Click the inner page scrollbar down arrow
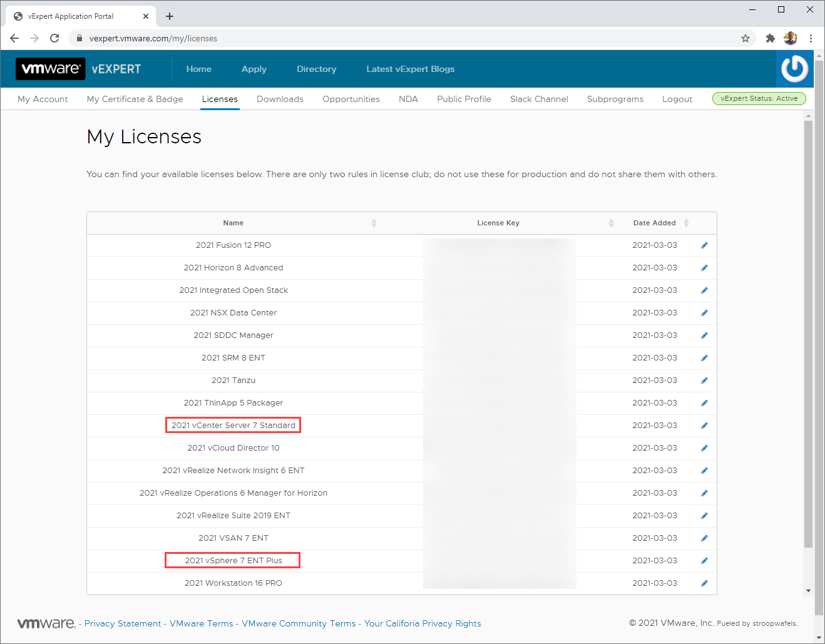The height and width of the screenshot is (644, 825). [x=808, y=591]
